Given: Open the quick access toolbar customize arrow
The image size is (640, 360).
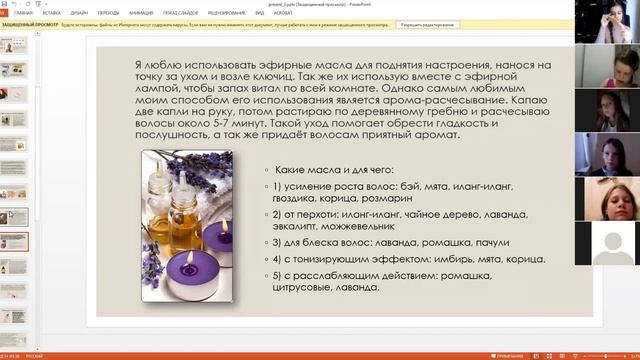Looking at the screenshot, I should point(46,4).
